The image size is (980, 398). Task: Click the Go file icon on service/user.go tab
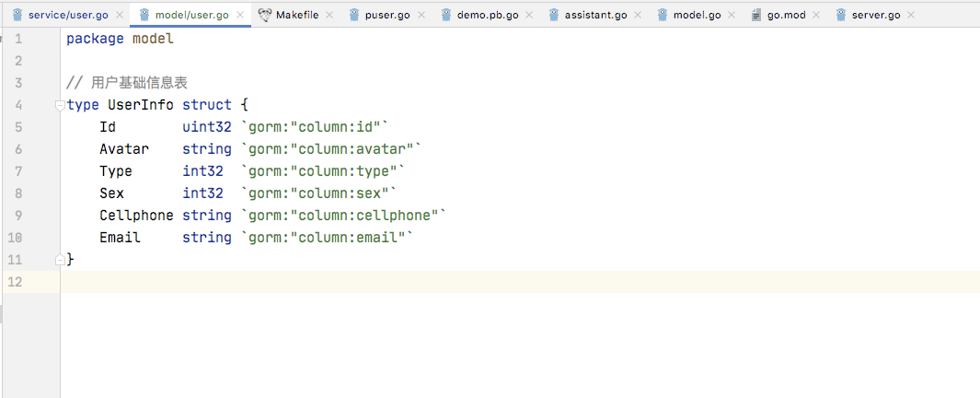click(17, 16)
